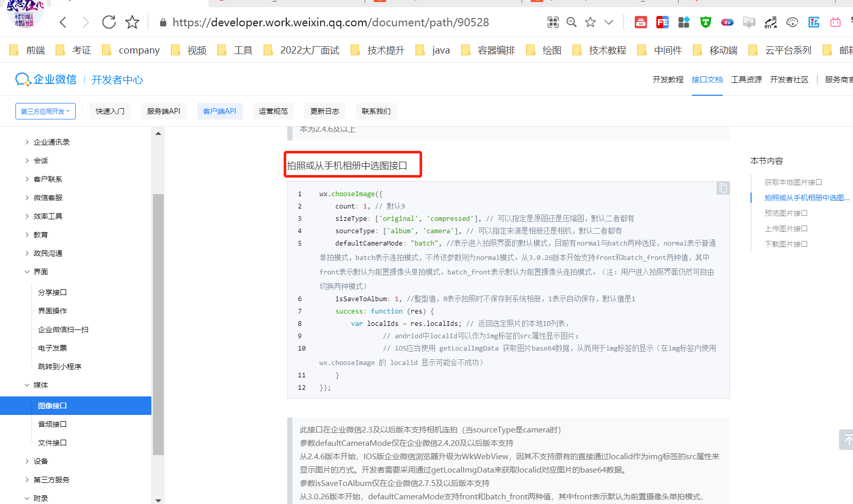Screen dimensions: 853x504
Task: Open the 预览图片接口 link
Action: point(786,213)
